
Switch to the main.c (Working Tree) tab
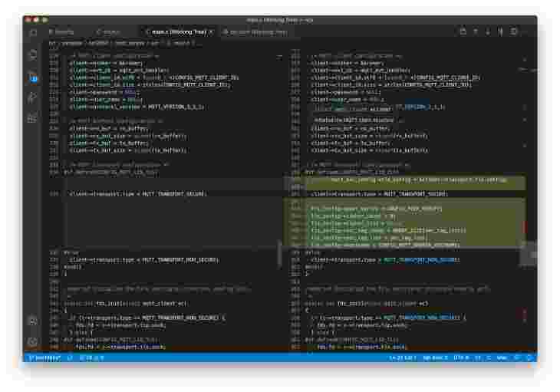click(x=179, y=32)
